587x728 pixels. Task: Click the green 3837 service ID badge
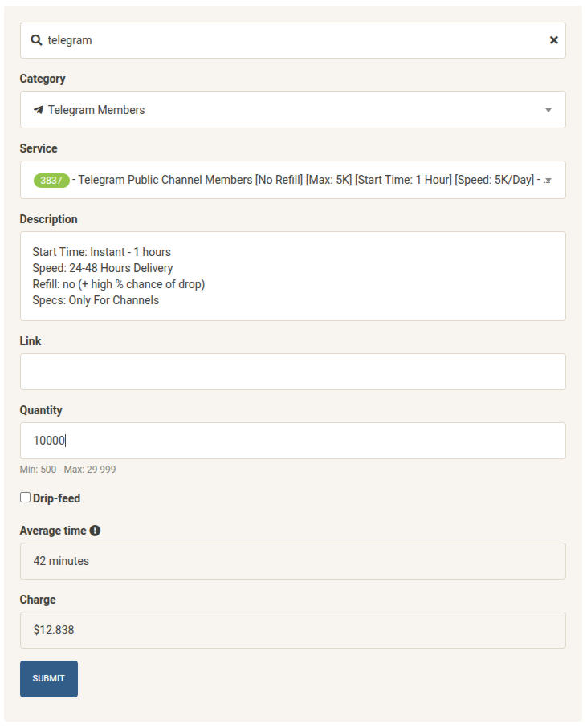pyautogui.click(x=51, y=181)
